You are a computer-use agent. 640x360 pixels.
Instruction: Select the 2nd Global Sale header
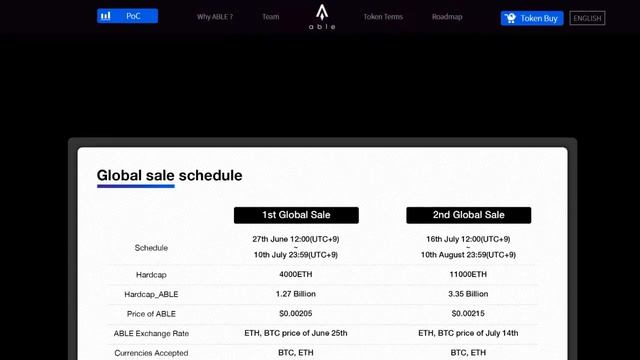[469, 215]
